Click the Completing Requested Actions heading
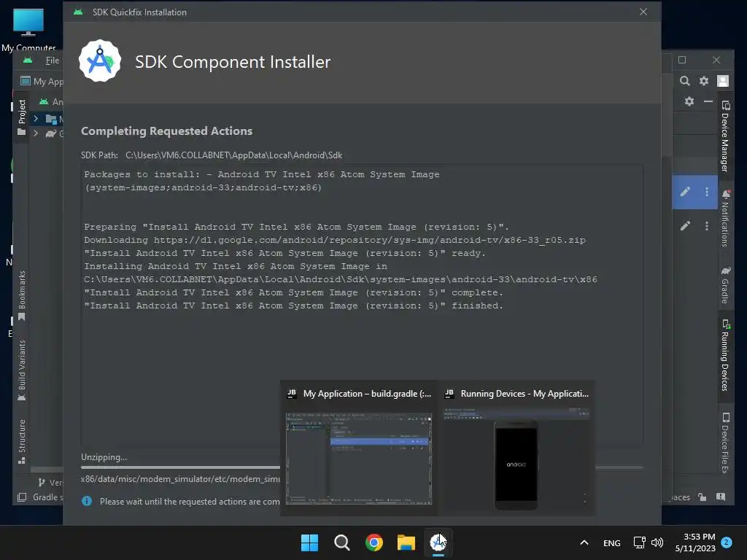747x560 pixels. (x=167, y=131)
